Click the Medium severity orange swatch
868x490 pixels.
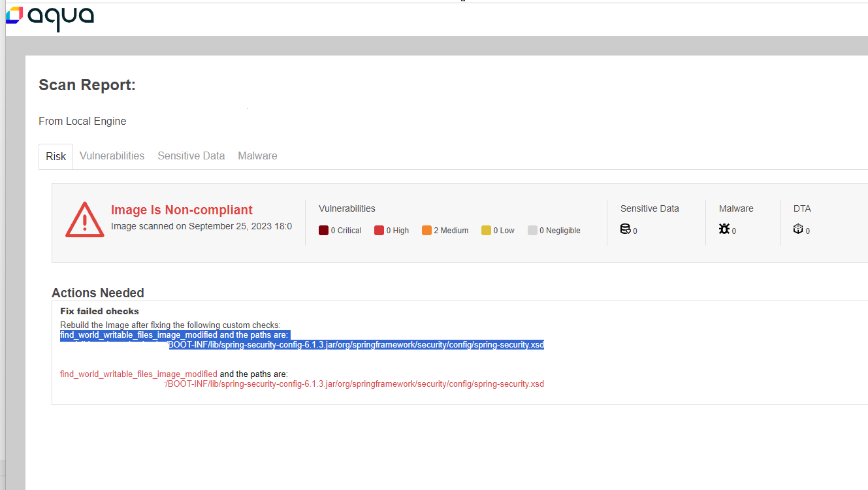click(426, 230)
